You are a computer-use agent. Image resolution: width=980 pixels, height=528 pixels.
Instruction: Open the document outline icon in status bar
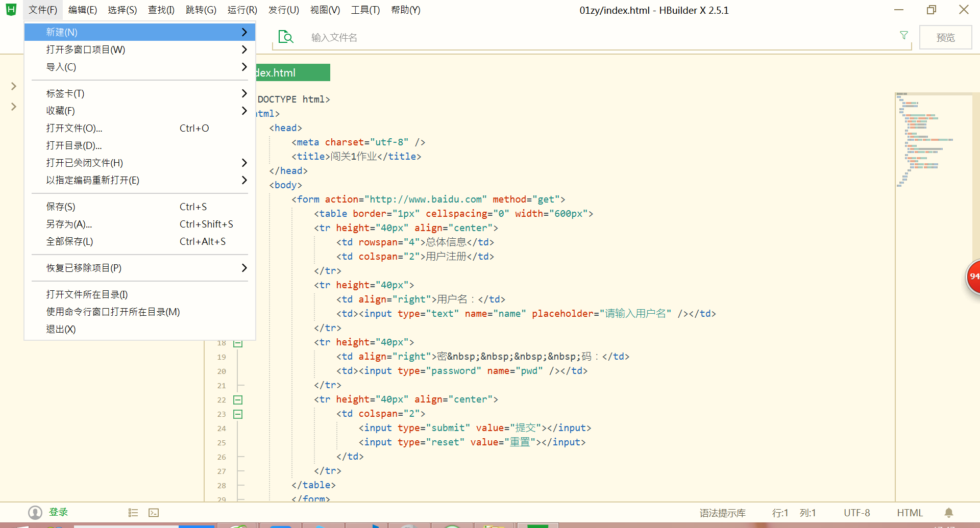133,513
